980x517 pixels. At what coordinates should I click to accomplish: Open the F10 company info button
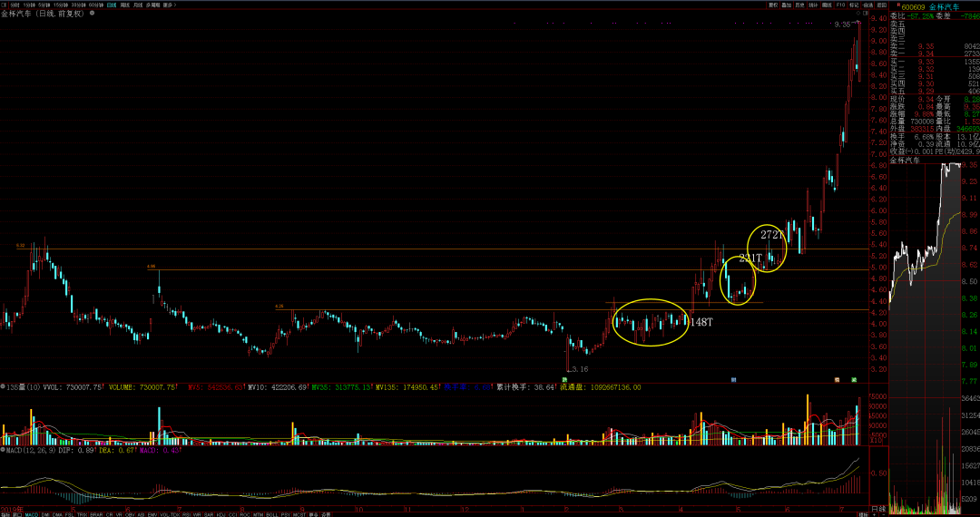coord(840,5)
